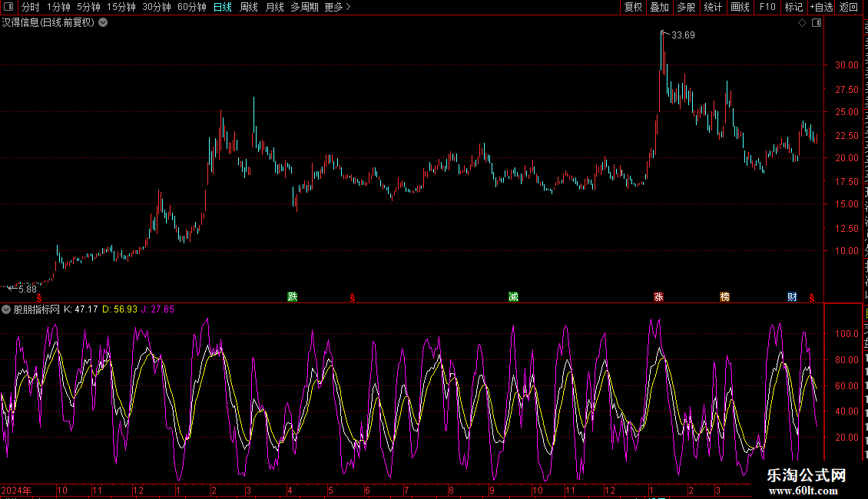Click the 叠加 overlay button
The width and height of the screenshot is (868, 499).
660,7
